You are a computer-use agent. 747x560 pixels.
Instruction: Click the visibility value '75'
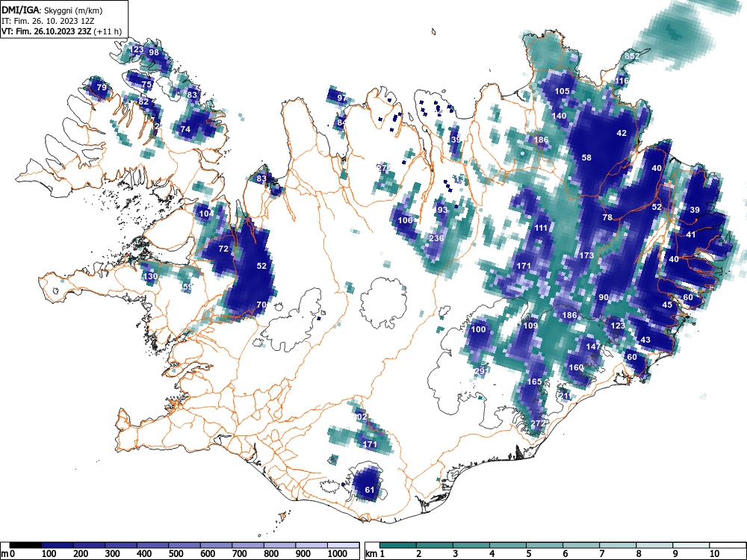coord(146,84)
